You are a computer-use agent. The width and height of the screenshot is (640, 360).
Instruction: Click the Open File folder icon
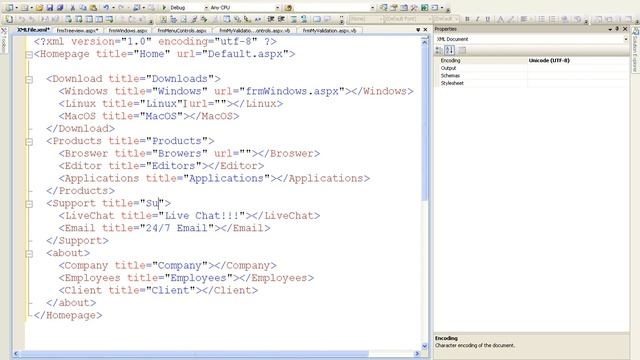[x=39, y=8]
